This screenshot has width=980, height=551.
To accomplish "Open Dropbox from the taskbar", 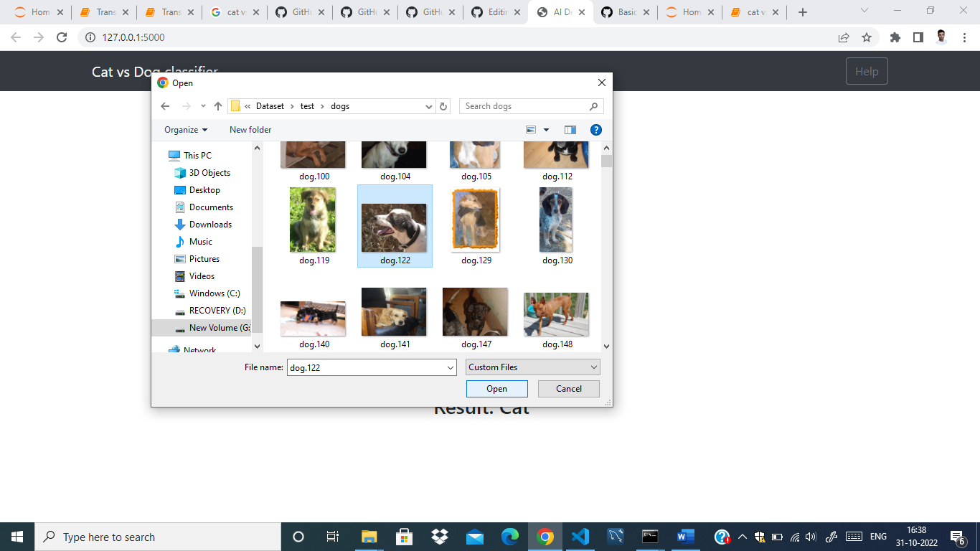I will click(440, 536).
